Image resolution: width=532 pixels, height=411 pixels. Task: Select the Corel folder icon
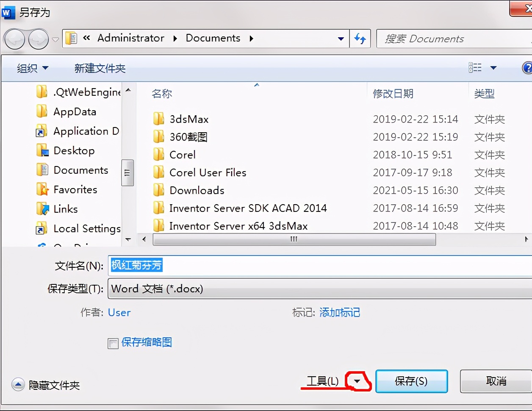point(159,155)
